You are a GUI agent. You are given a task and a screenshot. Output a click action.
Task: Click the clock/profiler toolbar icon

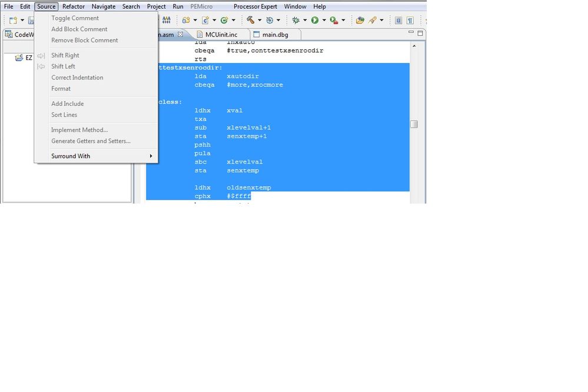(270, 19)
